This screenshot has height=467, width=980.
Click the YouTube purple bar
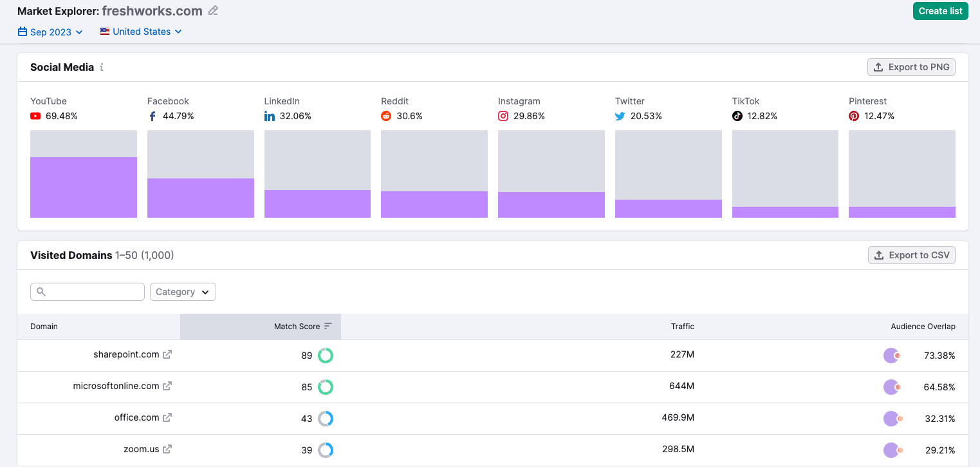[84, 187]
